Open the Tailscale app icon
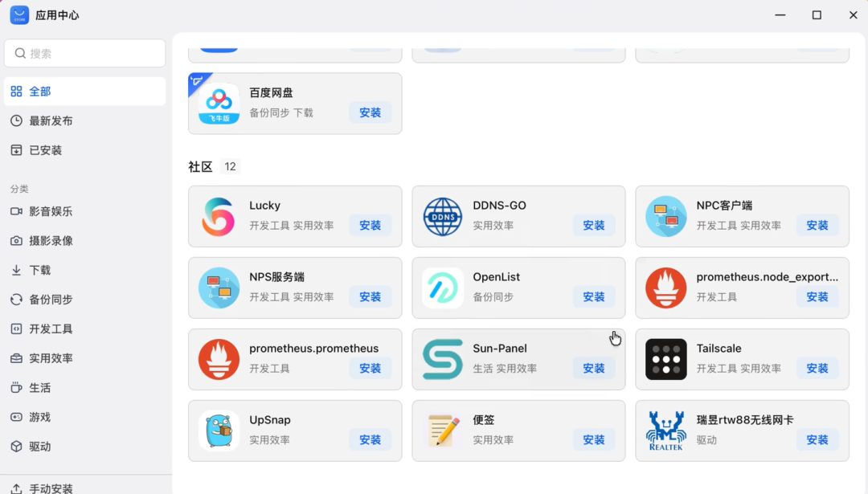This screenshot has width=868, height=494. pos(665,359)
